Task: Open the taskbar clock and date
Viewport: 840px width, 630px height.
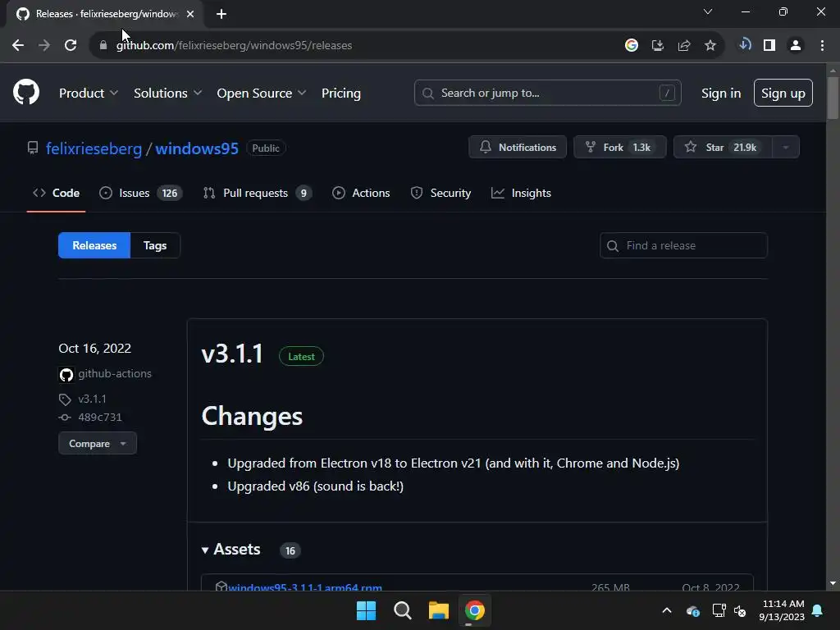Action: 782,610
